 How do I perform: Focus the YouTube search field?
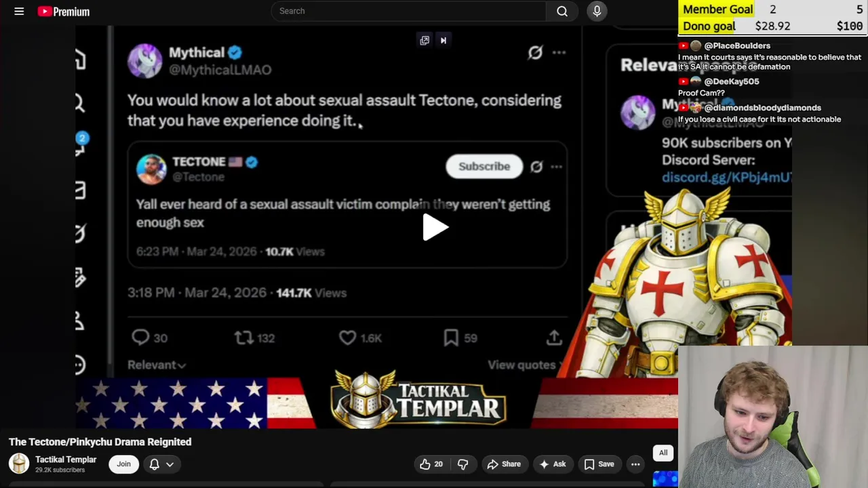click(x=408, y=11)
